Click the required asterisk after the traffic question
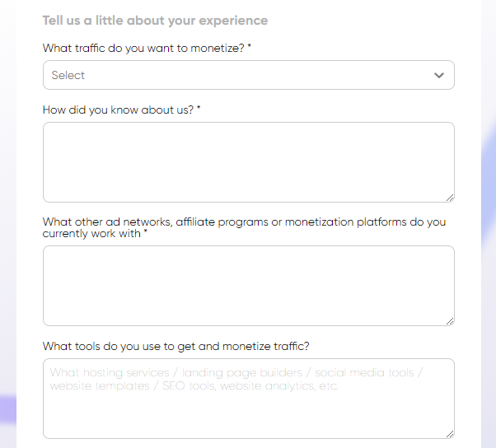 coord(250,48)
